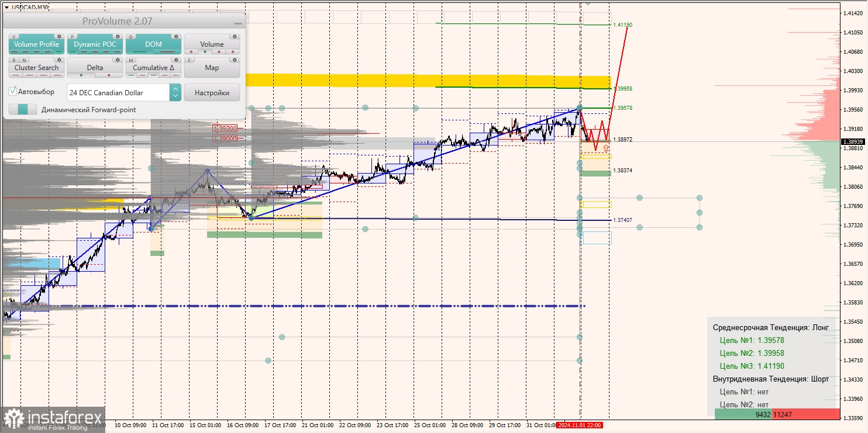
Task: Click the current price marker 1.38939
Action: [853, 141]
